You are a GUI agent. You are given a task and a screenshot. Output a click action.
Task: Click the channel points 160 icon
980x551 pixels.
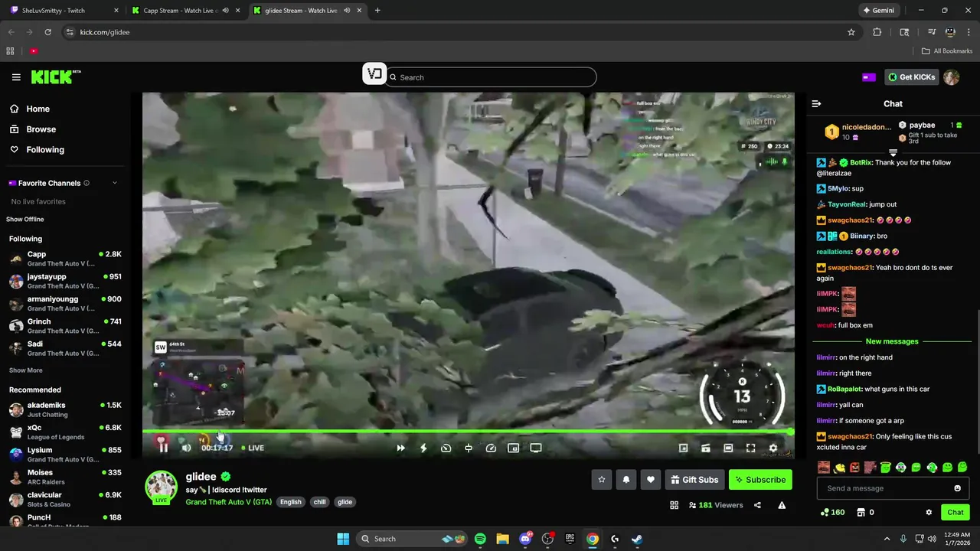[x=825, y=512]
